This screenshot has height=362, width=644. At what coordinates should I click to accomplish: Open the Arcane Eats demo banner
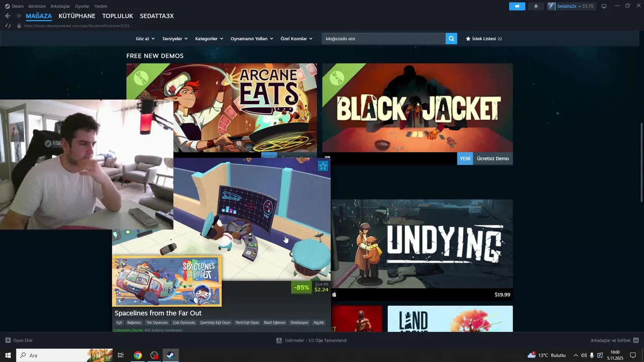click(x=221, y=108)
